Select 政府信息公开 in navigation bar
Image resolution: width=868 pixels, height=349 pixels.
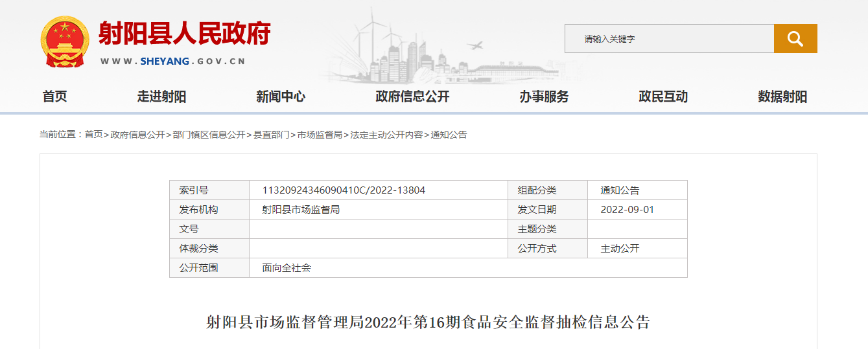point(412,97)
